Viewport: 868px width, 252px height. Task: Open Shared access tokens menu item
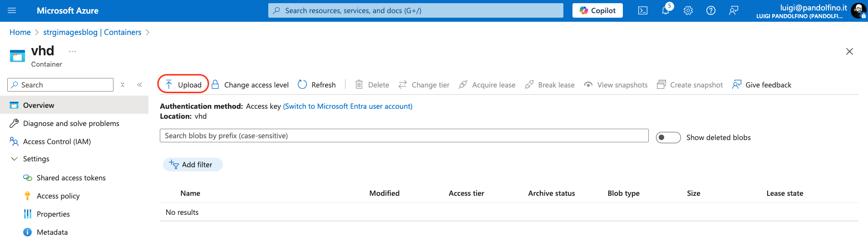click(x=71, y=178)
